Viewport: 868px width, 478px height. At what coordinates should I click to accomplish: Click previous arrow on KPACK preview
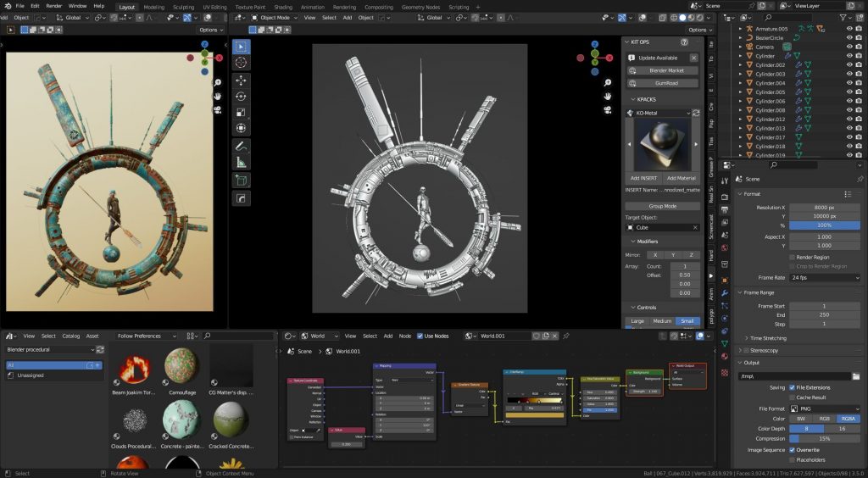(630, 144)
